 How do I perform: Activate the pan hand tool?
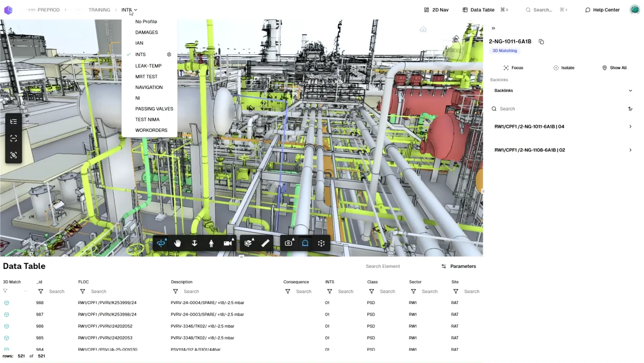pos(178,243)
